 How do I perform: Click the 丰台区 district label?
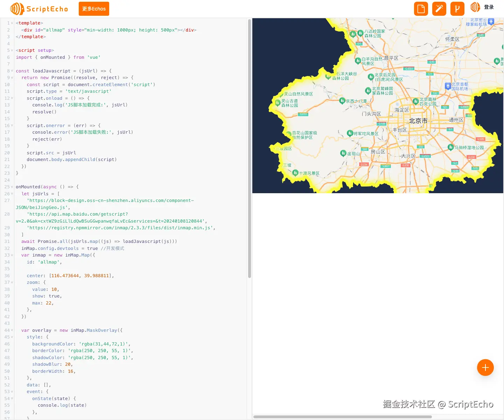pyautogui.click(x=400, y=130)
